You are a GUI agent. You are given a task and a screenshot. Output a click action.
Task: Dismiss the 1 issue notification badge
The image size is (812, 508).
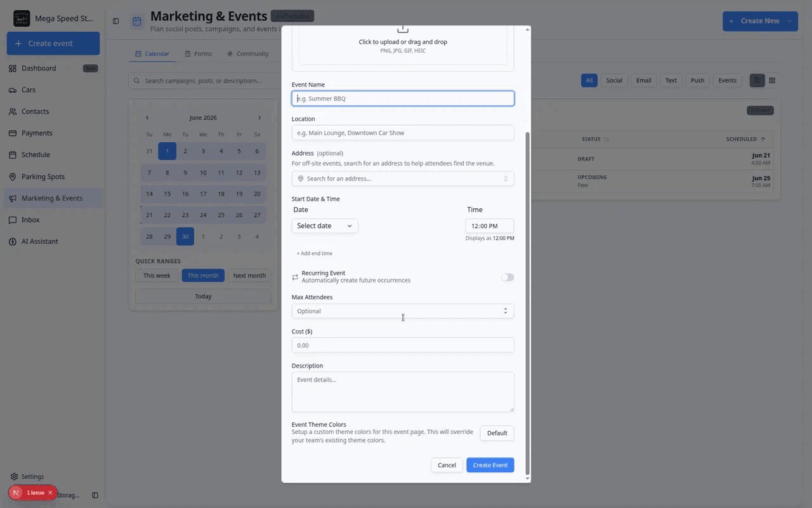click(50, 493)
